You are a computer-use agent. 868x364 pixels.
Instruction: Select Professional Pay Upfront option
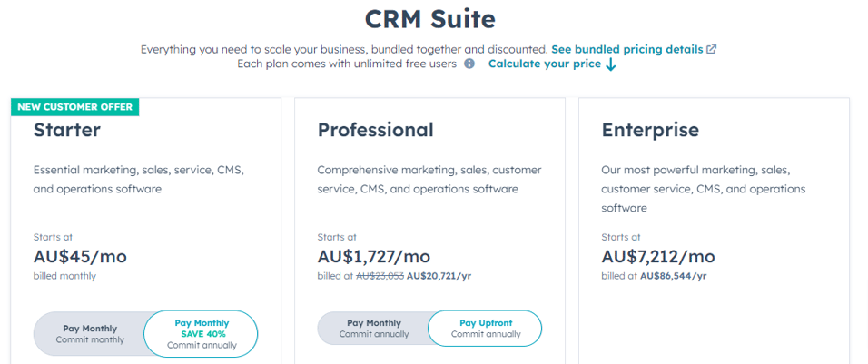tap(486, 329)
